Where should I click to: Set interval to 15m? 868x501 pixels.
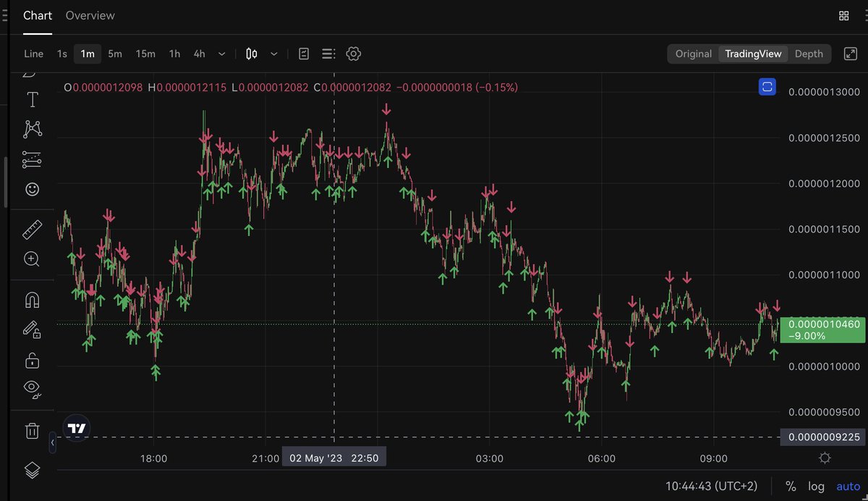[145, 54]
